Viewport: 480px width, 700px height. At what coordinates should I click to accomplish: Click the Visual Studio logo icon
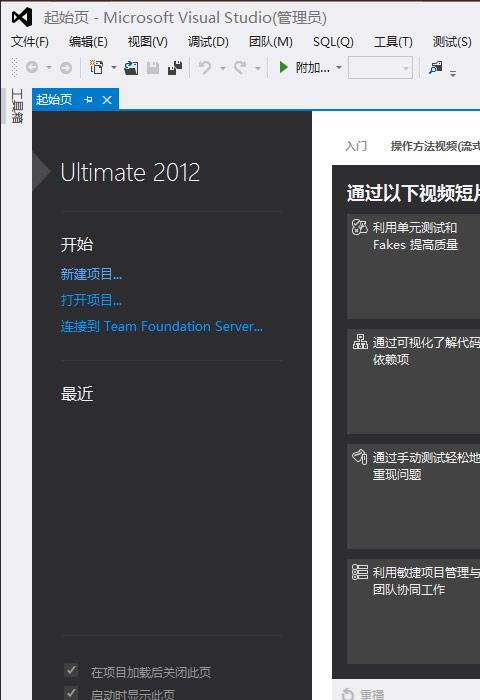[22, 17]
